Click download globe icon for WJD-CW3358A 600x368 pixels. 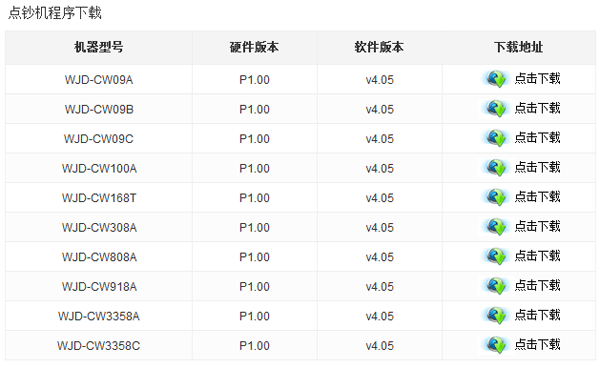pyautogui.click(x=496, y=316)
